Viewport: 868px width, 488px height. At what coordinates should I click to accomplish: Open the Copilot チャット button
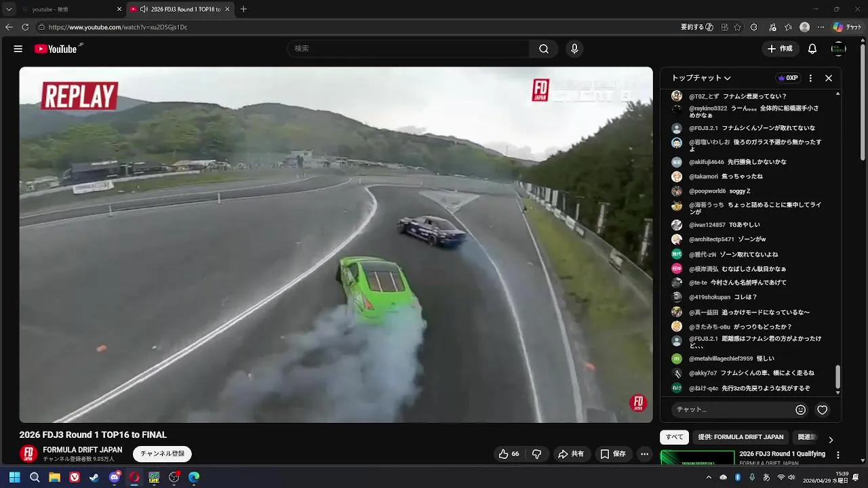(x=848, y=27)
